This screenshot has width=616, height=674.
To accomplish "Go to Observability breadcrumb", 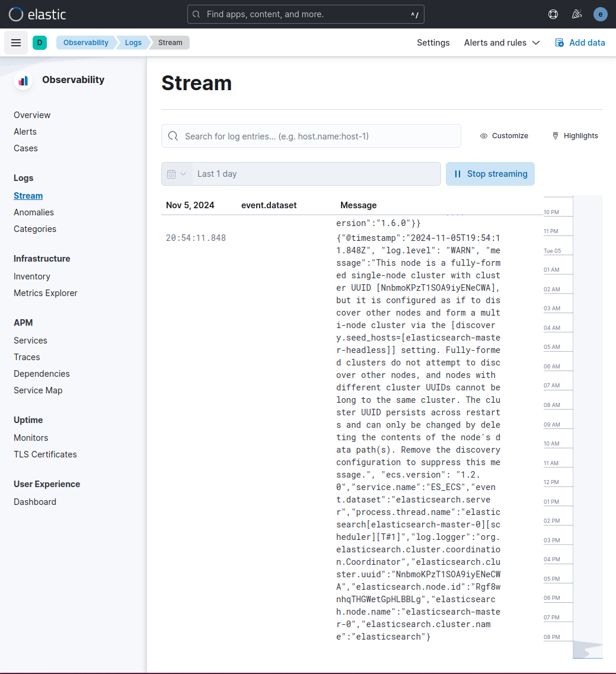I will [x=86, y=43].
